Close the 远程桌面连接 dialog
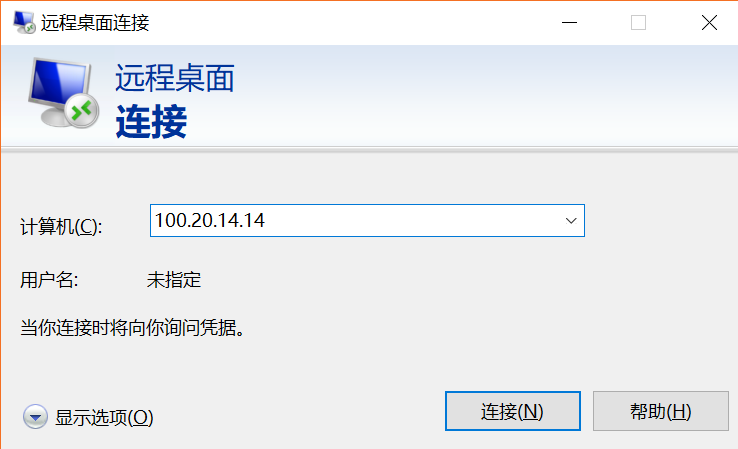Screen dimensions: 738x449 pyautogui.click(x=709, y=22)
